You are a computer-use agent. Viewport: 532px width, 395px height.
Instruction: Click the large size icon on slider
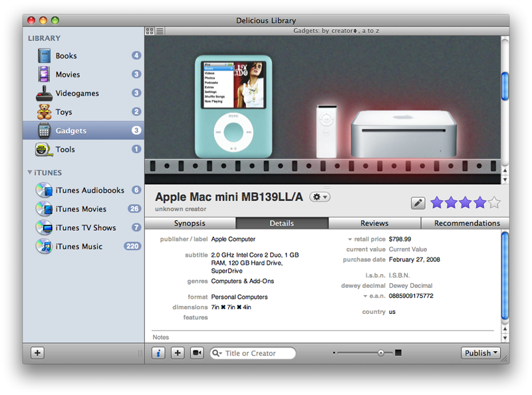(398, 353)
